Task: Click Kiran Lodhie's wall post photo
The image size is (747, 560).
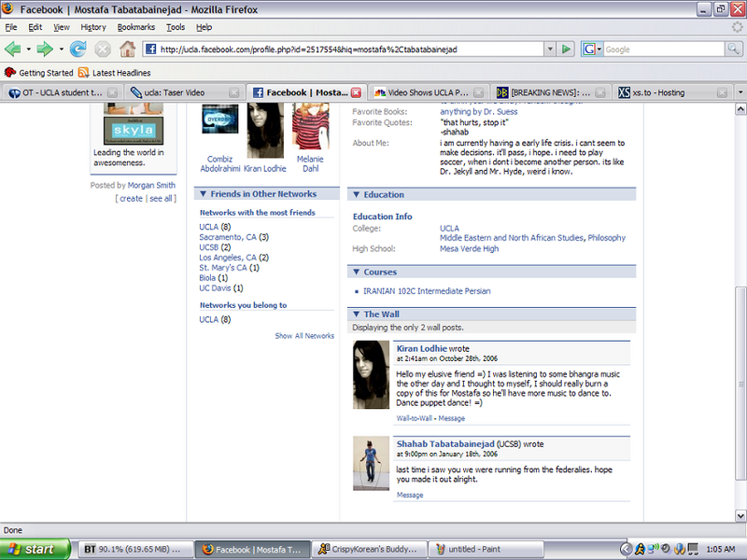Action: point(371,374)
